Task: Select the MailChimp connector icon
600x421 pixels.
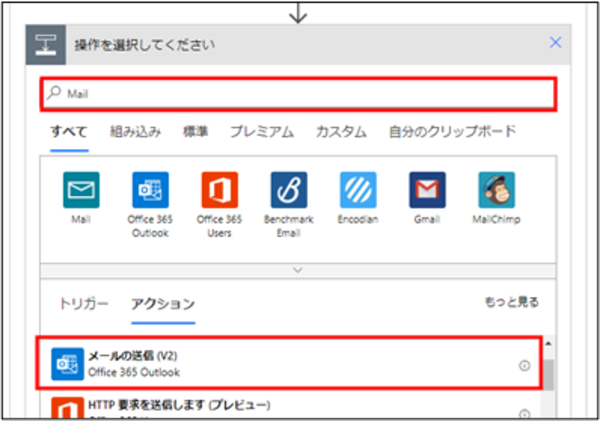Action: pyautogui.click(x=497, y=190)
